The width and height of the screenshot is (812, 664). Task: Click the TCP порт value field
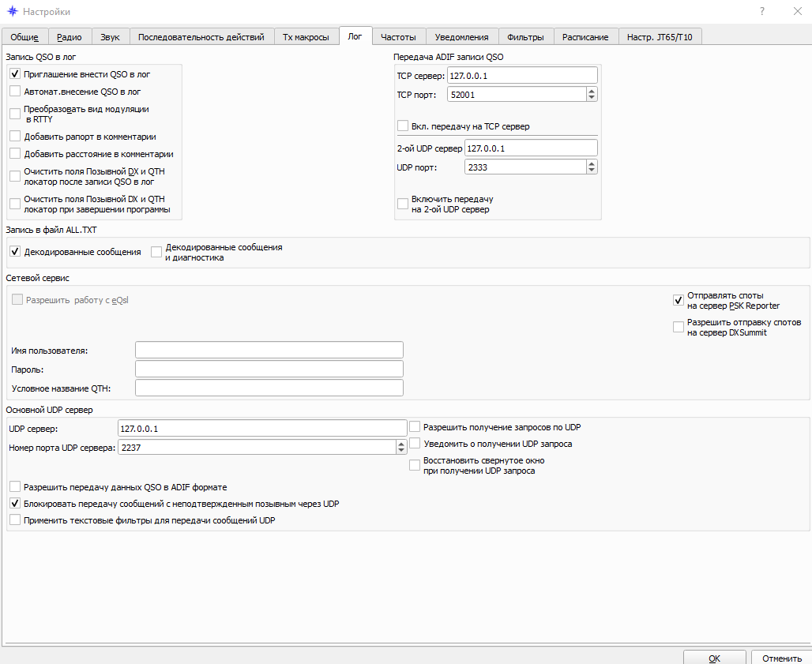(x=517, y=95)
